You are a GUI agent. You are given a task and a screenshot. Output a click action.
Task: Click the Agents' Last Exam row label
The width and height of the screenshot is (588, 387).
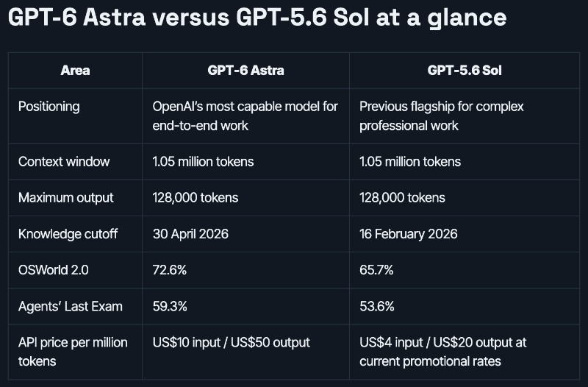pos(71,306)
